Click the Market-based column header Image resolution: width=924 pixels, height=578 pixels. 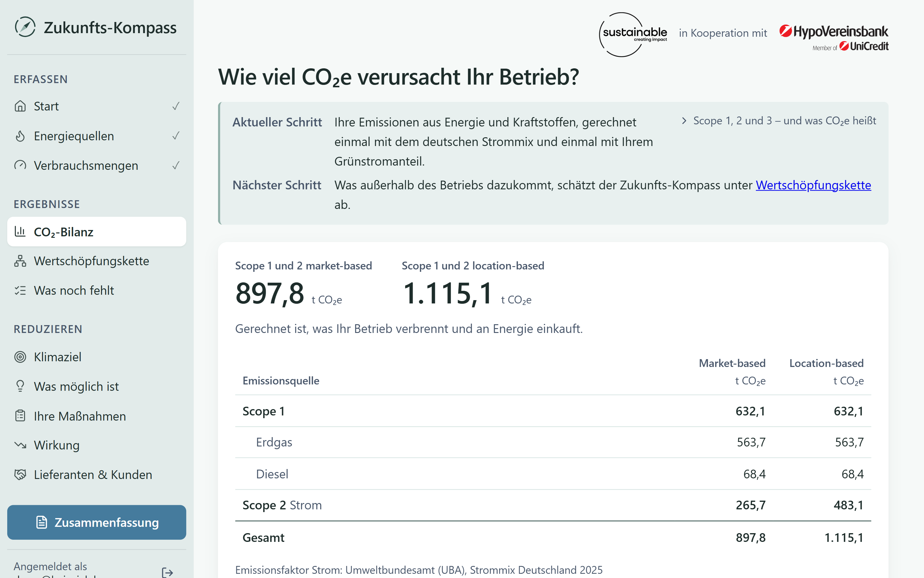[x=732, y=363]
